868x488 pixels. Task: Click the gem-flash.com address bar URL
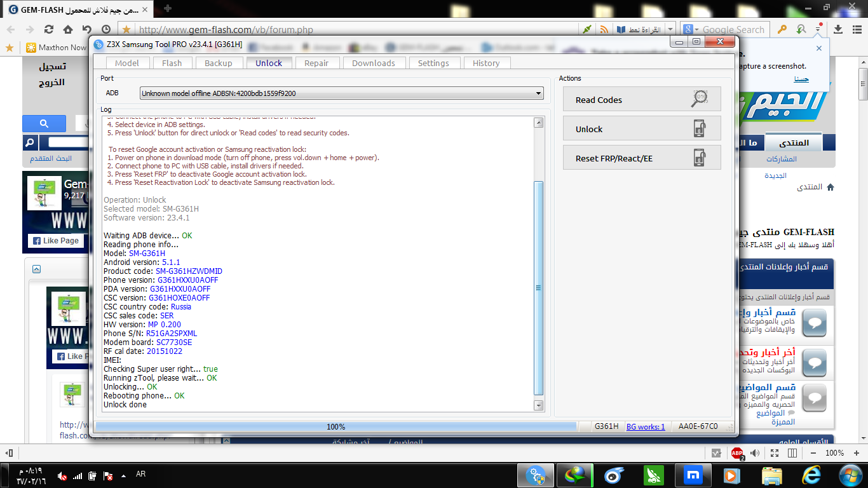pyautogui.click(x=226, y=29)
